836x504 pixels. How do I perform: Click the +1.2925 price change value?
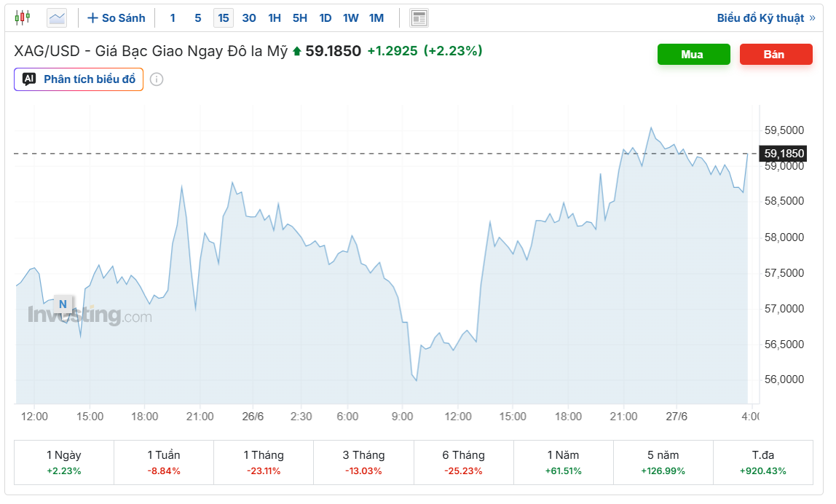click(393, 51)
